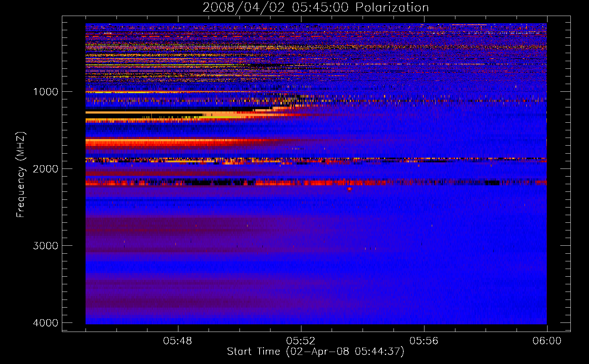
Task: Select the 4000 frequency tick label
Action: [46, 323]
